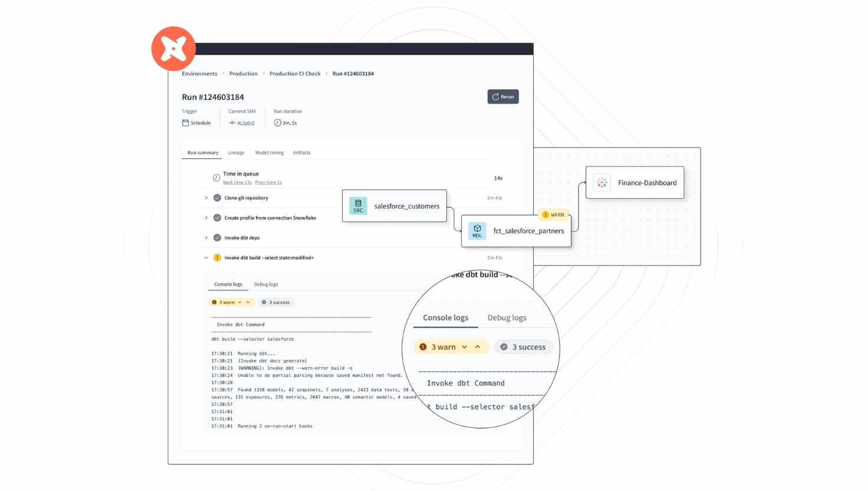Open the Model timing tab
This screenshot has width=868, height=491.
click(x=269, y=153)
